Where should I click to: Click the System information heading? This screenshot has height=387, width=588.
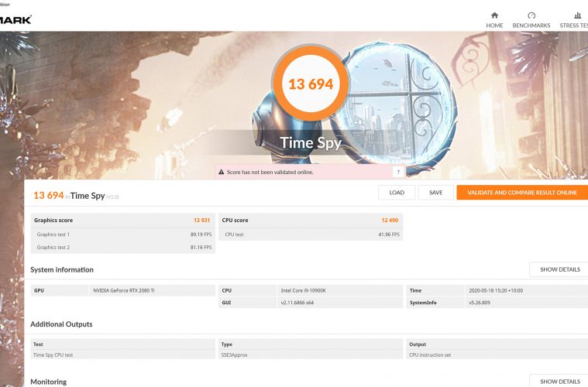[62, 269]
